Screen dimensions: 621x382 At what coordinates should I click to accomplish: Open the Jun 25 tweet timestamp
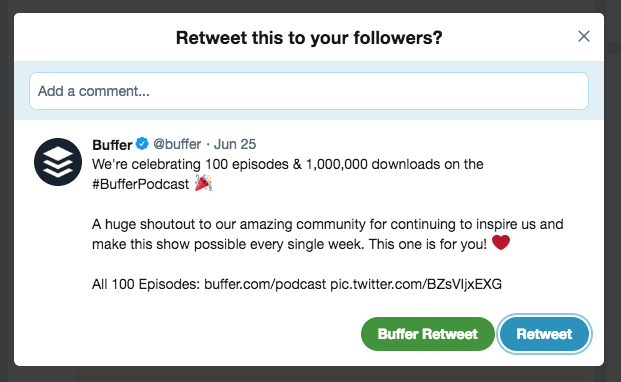pos(235,144)
